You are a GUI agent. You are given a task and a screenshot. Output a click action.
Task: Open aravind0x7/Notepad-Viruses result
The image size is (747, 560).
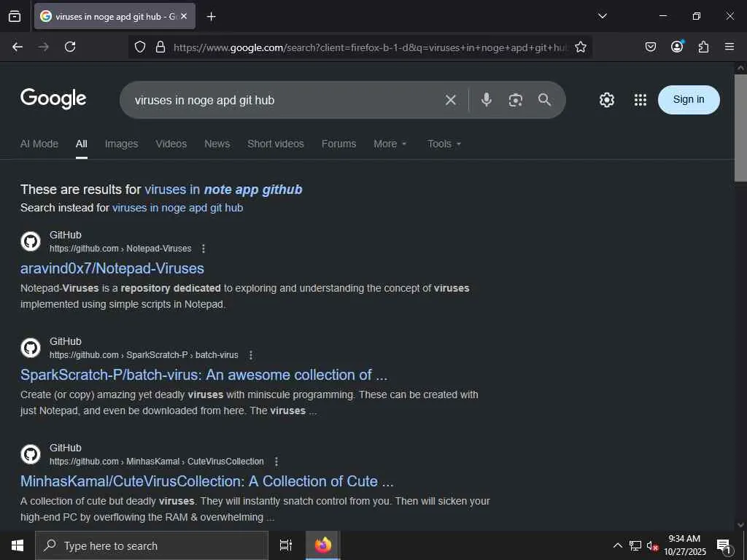[112, 268]
